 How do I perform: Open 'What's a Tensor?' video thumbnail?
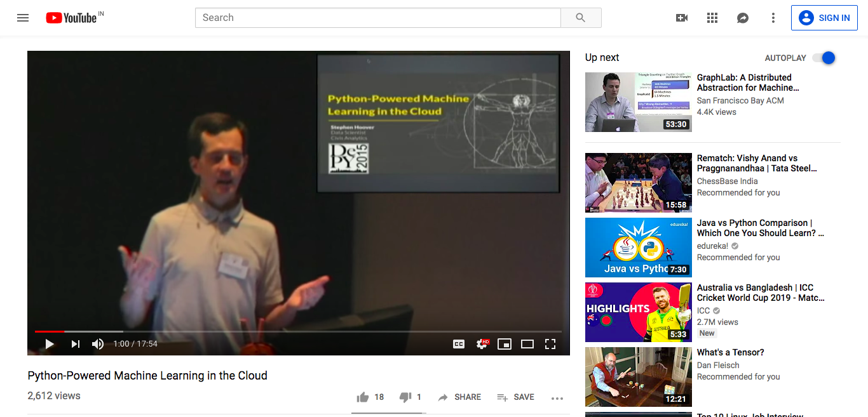click(639, 377)
